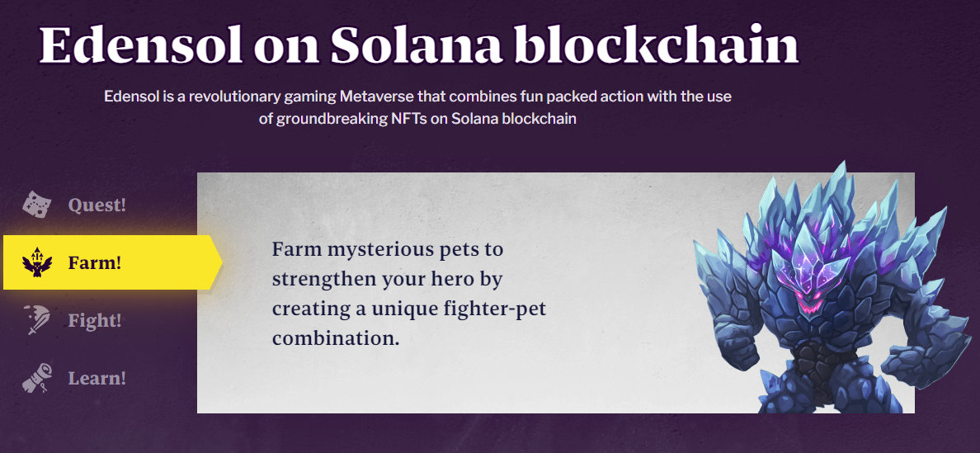Click the yellow Farm tab arrow tip
Screen dimensions: 980x453
coord(217,262)
